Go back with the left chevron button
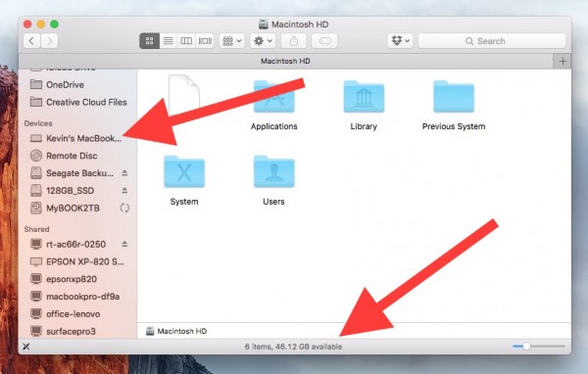 32,41
